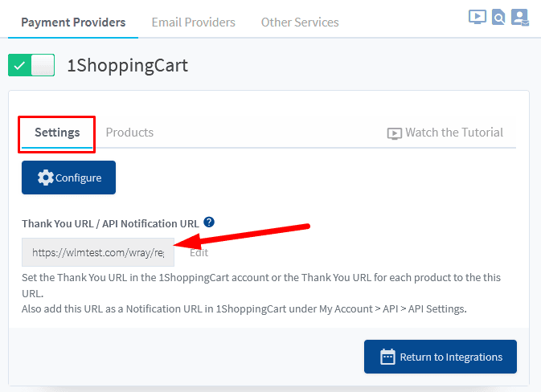Open the Email Providers tab

(x=193, y=22)
